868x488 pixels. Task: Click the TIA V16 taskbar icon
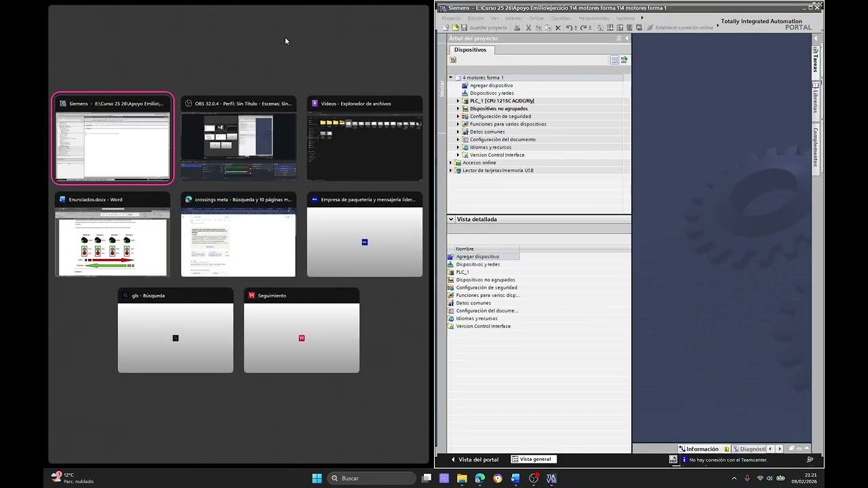pos(551,478)
